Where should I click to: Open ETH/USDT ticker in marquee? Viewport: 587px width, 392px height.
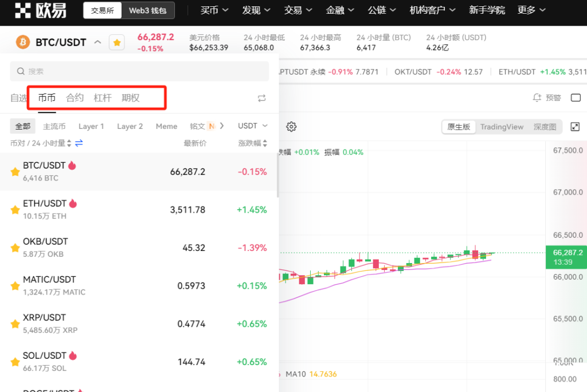[x=542, y=72]
